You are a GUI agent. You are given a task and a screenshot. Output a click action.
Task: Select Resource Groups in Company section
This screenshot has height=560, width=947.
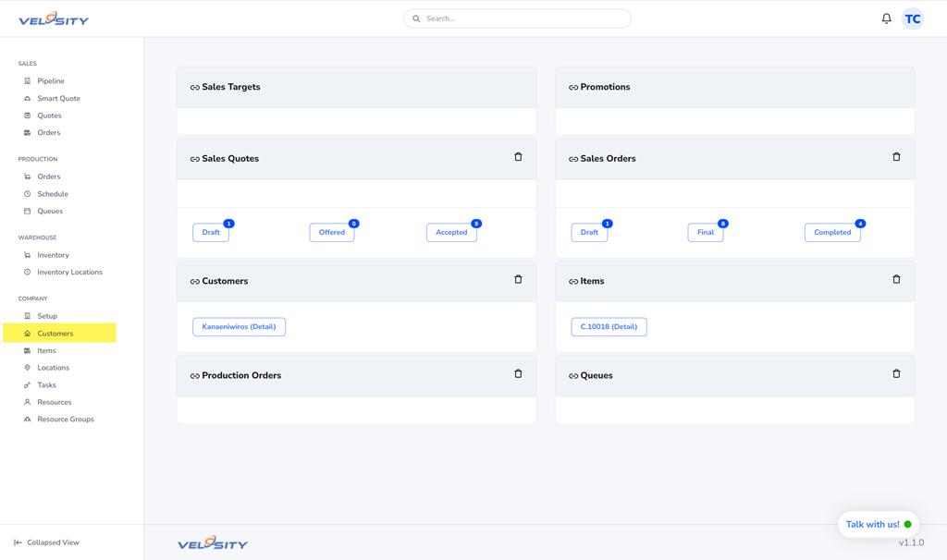65,420
